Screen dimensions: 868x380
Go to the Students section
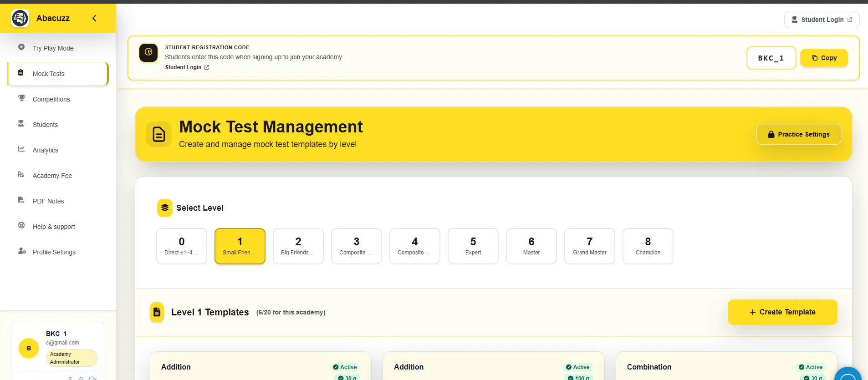[58, 125]
